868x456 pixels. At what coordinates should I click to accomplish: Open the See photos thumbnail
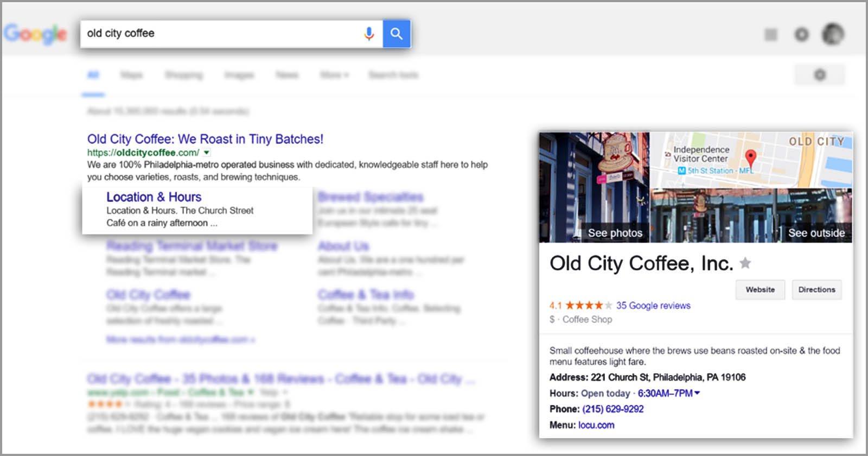click(594, 187)
